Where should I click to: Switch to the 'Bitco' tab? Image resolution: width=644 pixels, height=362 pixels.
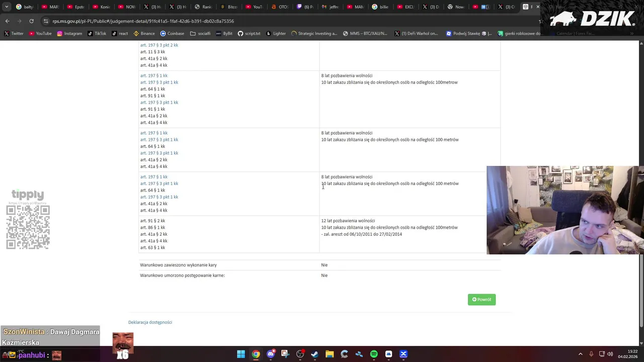pos(229,7)
